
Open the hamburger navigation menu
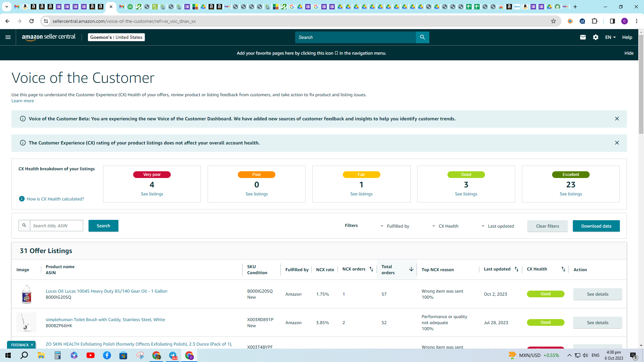[x=8, y=37]
